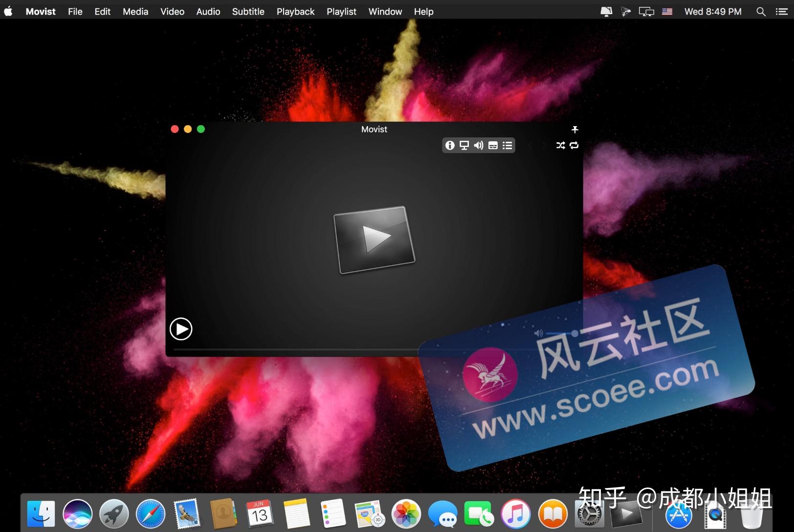The height and width of the screenshot is (532, 794).
Task: Open the Help menu
Action: (x=424, y=11)
